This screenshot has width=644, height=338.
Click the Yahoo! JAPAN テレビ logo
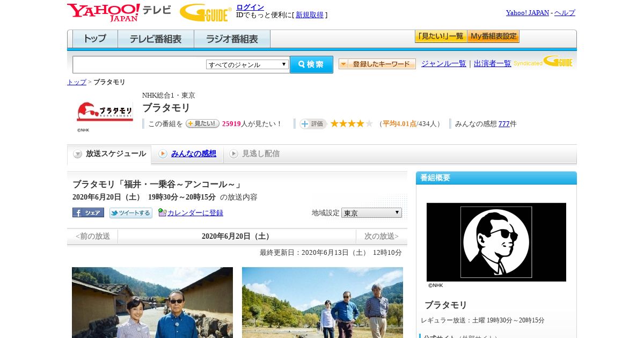(x=119, y=12)
